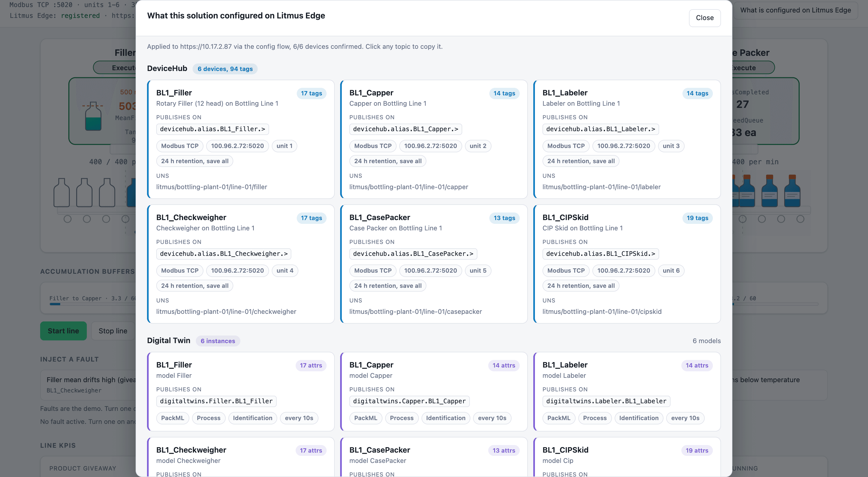Close the Litmus Edge configuration dialog
868x477 pixels.
705,18
